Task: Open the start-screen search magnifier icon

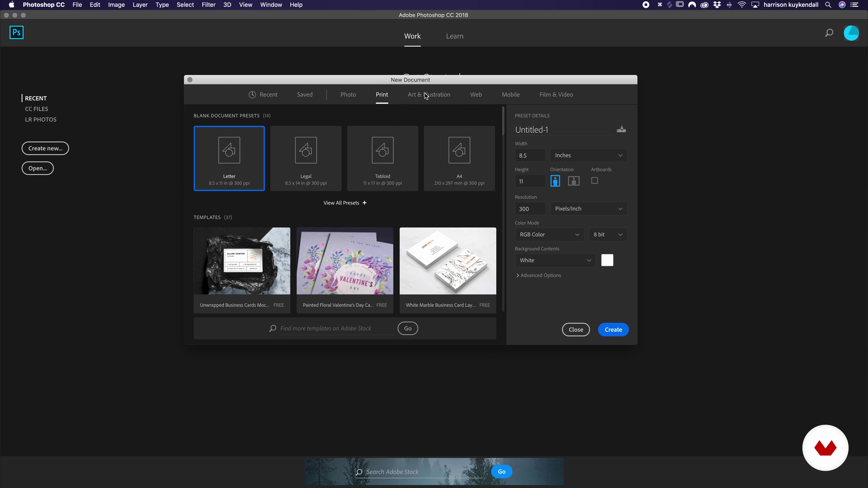Action: tap(829, 33)
